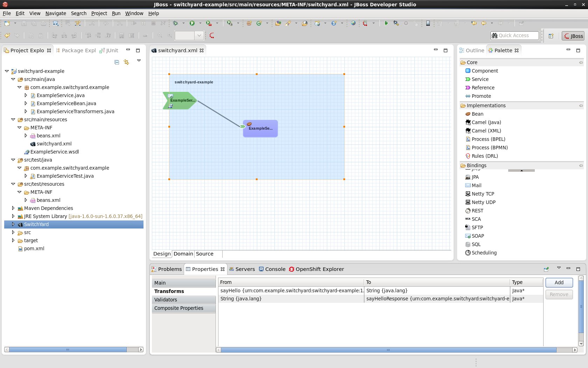Click the Open Type folder icon
Image resolution: width=588 pixels, height=368 pixels.
[x=278, y=23]
